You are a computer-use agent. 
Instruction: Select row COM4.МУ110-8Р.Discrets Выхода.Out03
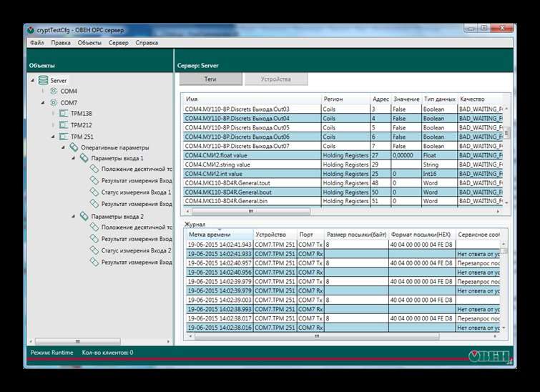click(x=343, y=109)
